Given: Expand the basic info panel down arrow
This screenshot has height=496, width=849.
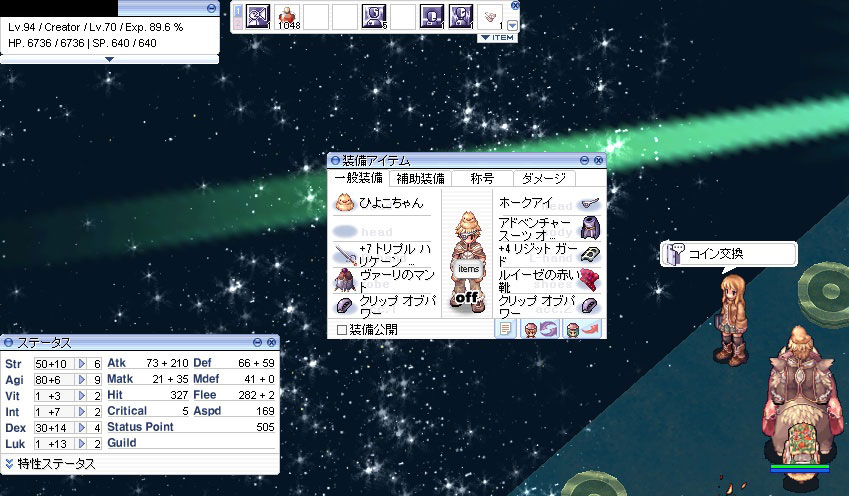Looking at the screenshot, I should 109,60.
